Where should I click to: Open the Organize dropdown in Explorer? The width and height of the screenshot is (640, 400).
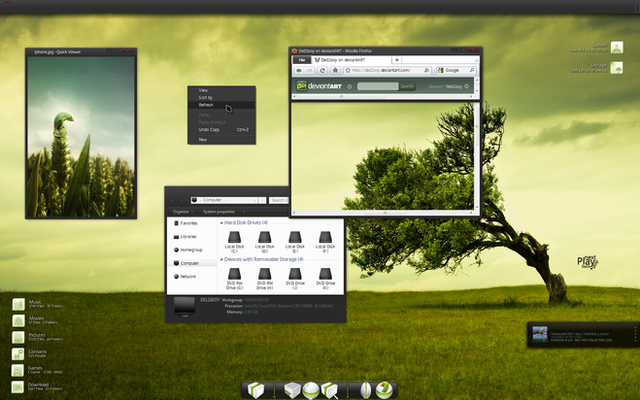[x=182, y=212]
